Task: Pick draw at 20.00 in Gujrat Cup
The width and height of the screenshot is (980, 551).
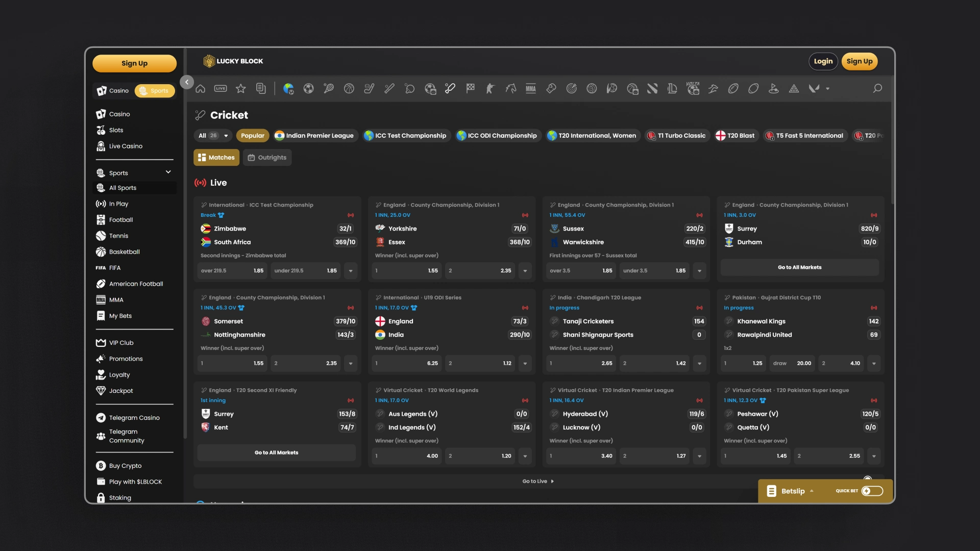Action: click(x=792, y=364)
